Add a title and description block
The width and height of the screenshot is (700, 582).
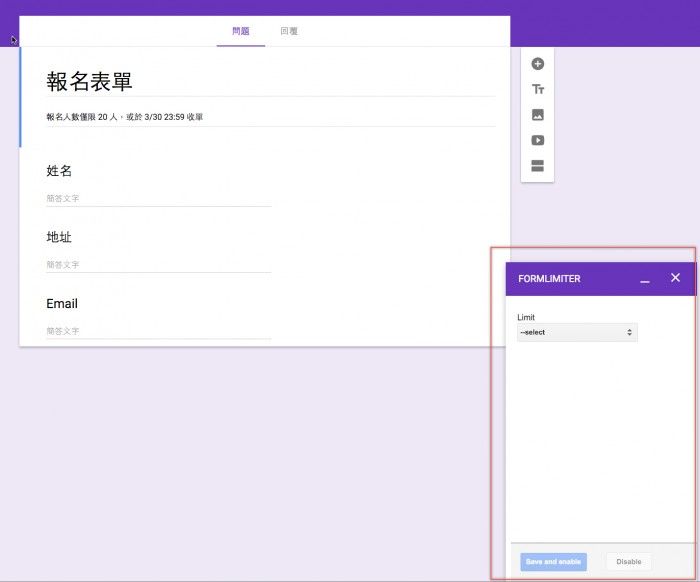point(537,90)
